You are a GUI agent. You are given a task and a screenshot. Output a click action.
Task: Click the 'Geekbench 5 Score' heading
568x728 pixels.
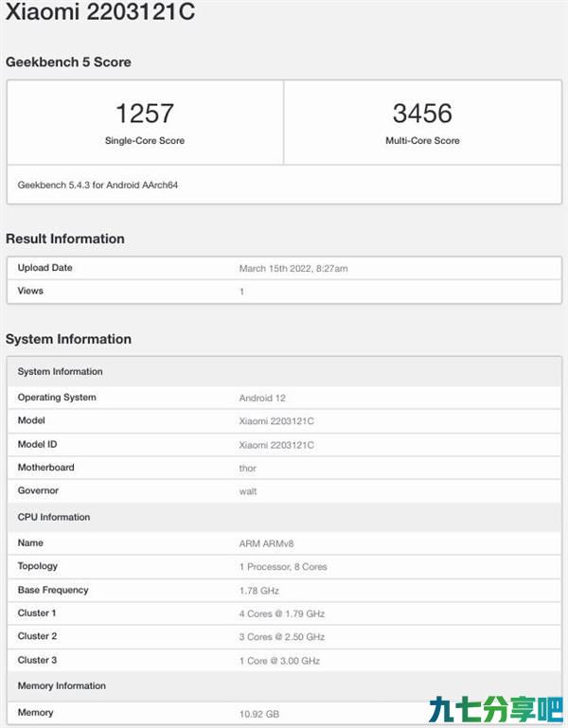68,62
